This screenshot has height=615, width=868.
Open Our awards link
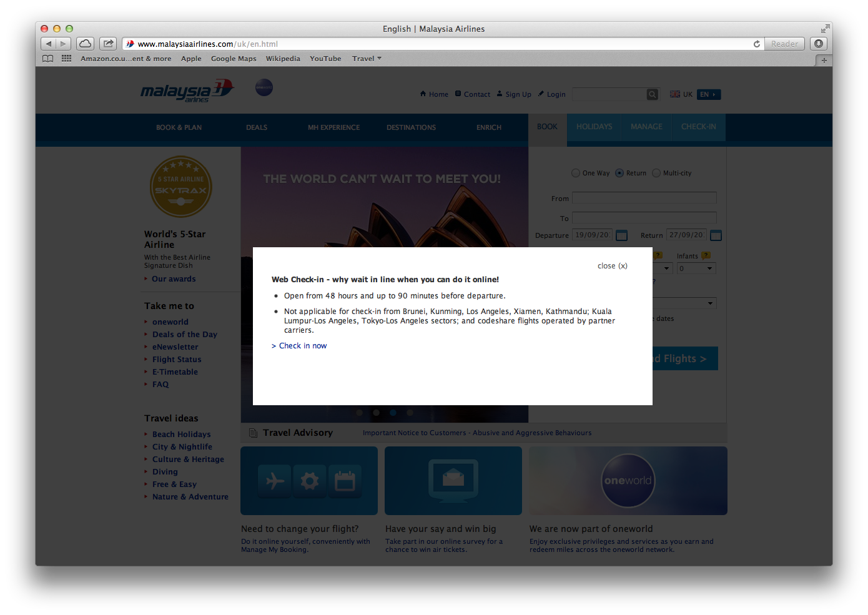click(174, 279)
